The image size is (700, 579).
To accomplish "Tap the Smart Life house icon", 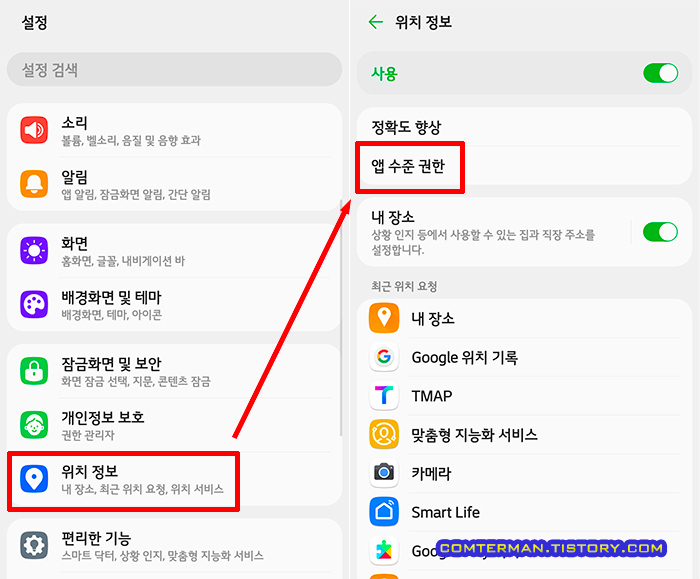I will (x=384, y=512).
